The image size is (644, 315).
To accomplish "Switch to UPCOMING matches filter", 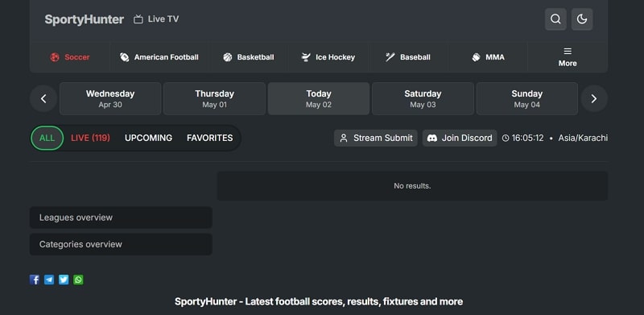I will tap(148, 139).
